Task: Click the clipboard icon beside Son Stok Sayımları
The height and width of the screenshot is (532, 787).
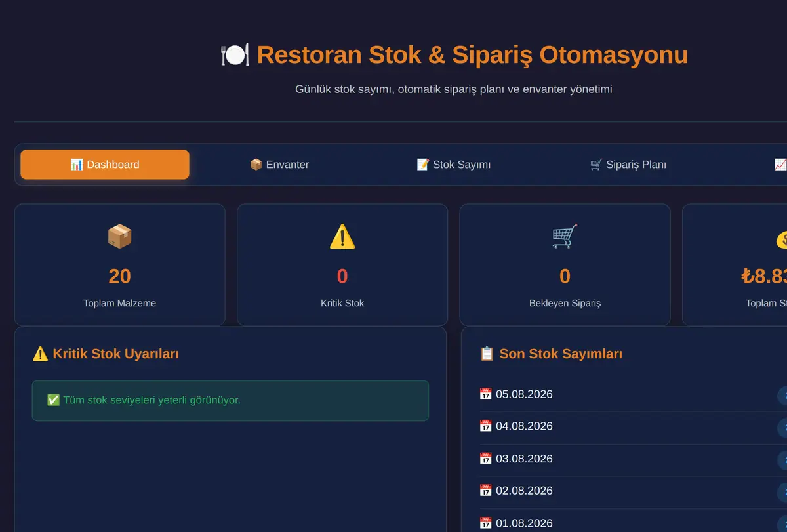Action: point(487,354)
